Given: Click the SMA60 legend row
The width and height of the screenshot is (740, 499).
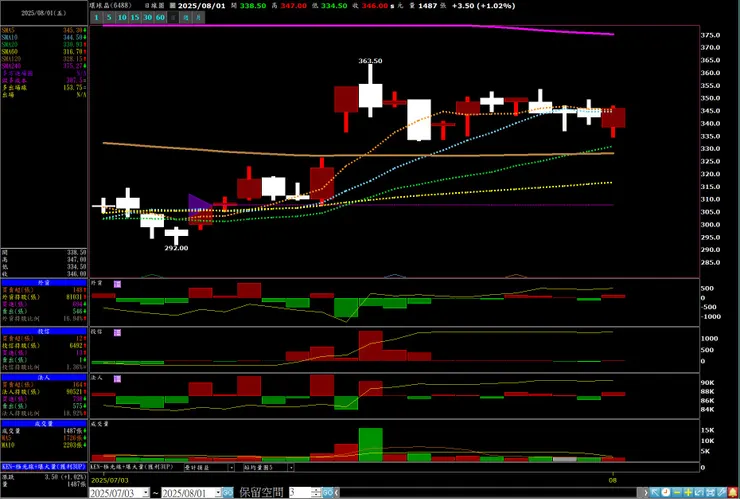Looking at the screenshot, I should tap(44, 51).
